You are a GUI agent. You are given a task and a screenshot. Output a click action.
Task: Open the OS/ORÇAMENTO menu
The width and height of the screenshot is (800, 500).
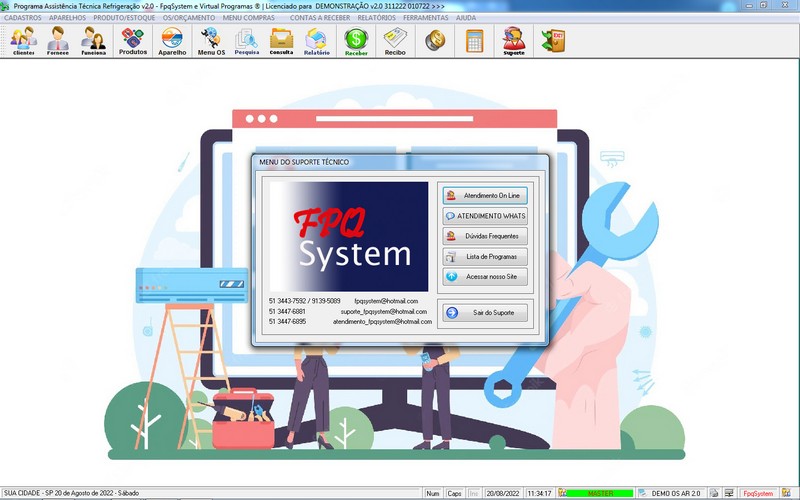click(x=189, y=17)
